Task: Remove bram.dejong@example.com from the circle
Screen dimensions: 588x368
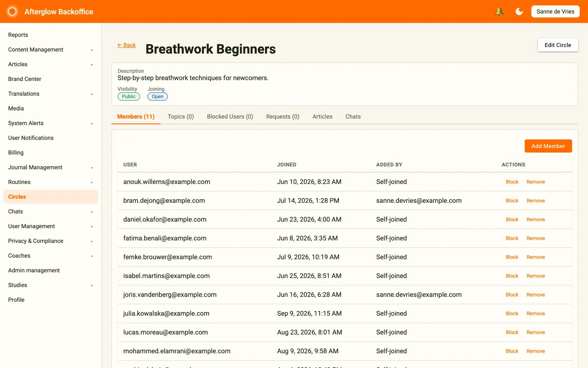Action: 536,201
